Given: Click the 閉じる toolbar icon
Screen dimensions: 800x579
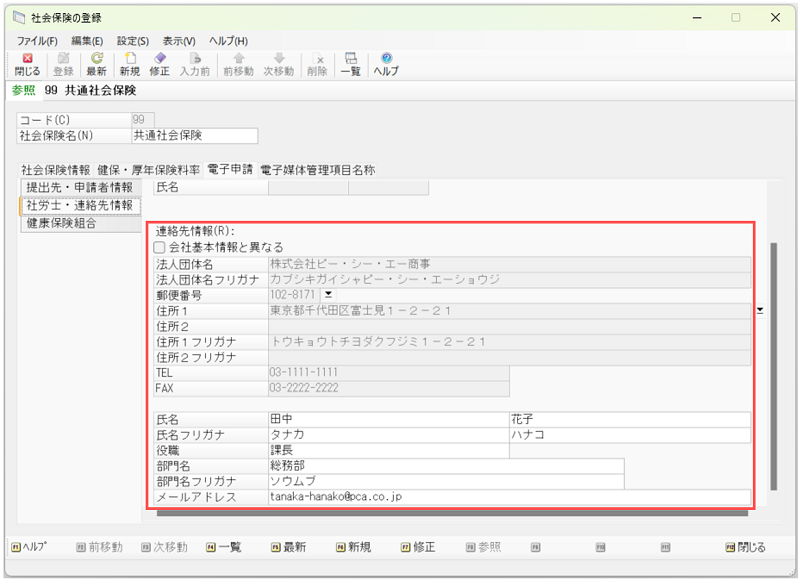Looking at the screenshot, I should pyautogui.click(x=27, y=64).
